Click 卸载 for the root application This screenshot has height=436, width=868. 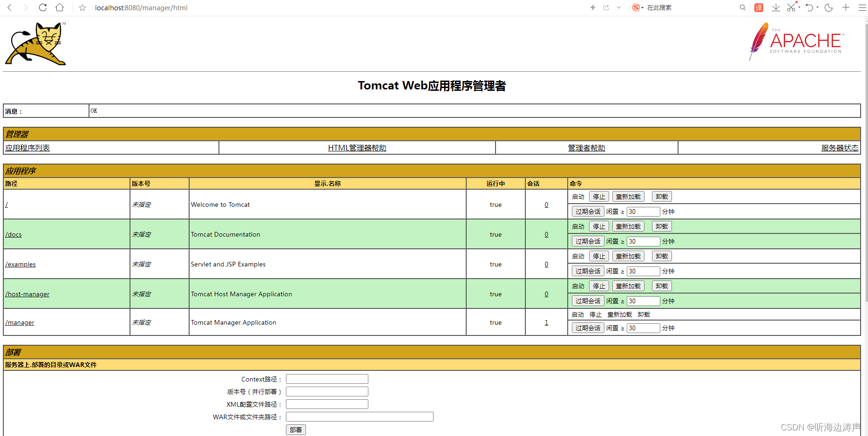pyautogui.click(x=662, y=197)
